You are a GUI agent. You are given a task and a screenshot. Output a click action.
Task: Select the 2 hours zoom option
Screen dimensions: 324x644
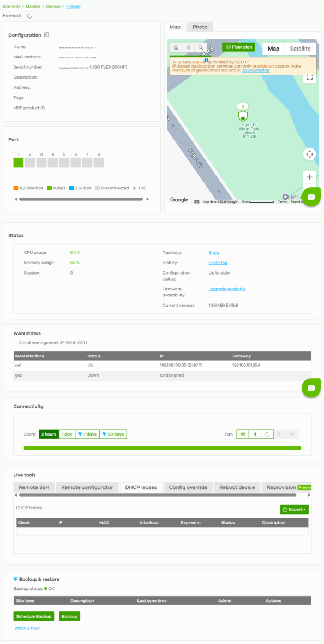pos(49,434)
